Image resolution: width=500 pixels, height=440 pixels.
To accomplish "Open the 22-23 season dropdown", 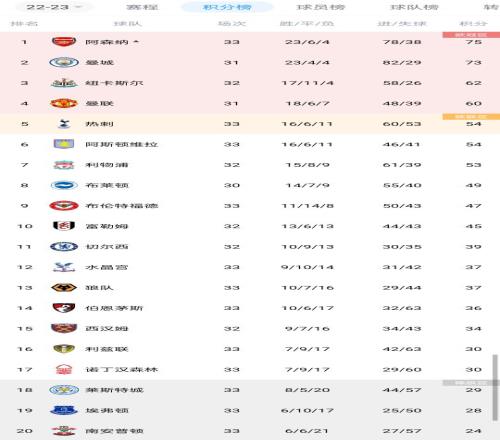I will point(54,7).
